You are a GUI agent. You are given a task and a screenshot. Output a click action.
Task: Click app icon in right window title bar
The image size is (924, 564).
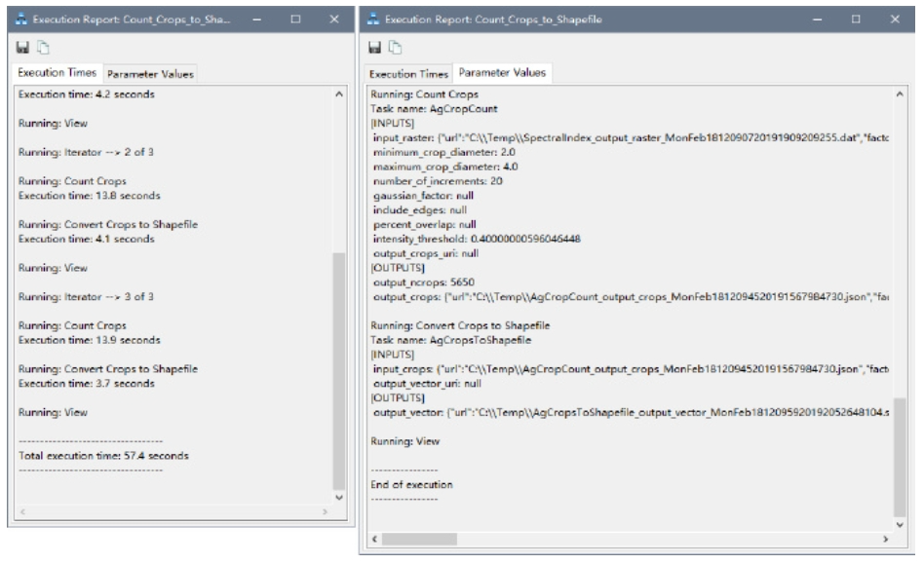point(373,19)
